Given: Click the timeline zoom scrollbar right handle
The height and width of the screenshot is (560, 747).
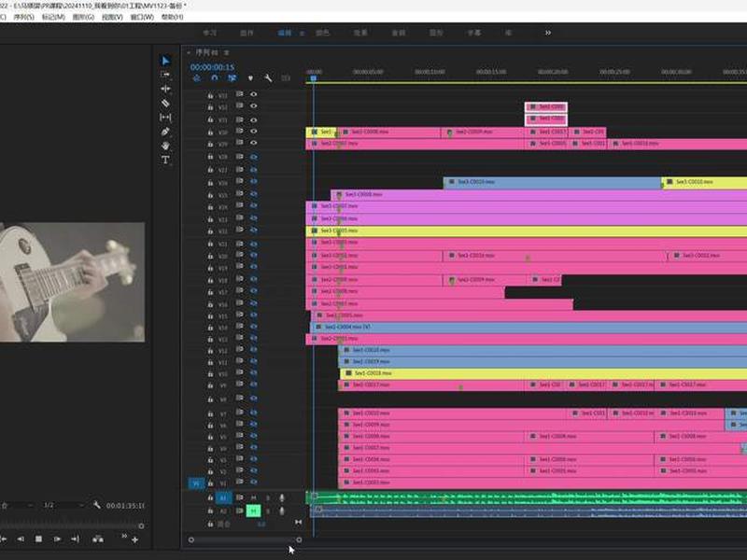Looking at the screenshot, I should click(299, 539).
